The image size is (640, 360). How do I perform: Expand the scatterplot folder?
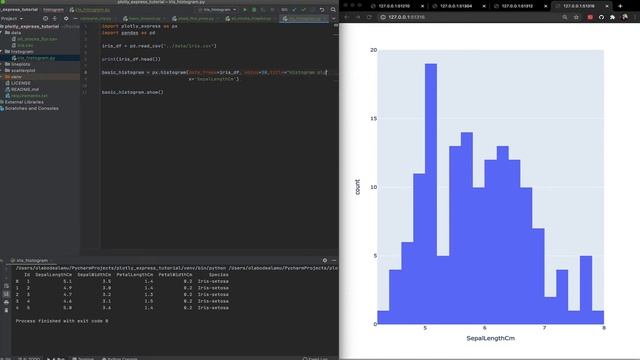click(x=2, y=70)
